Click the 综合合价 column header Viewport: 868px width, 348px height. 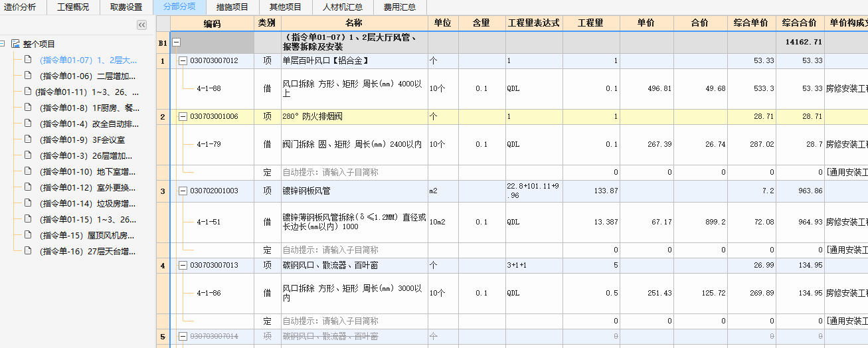tap(800, 23)
